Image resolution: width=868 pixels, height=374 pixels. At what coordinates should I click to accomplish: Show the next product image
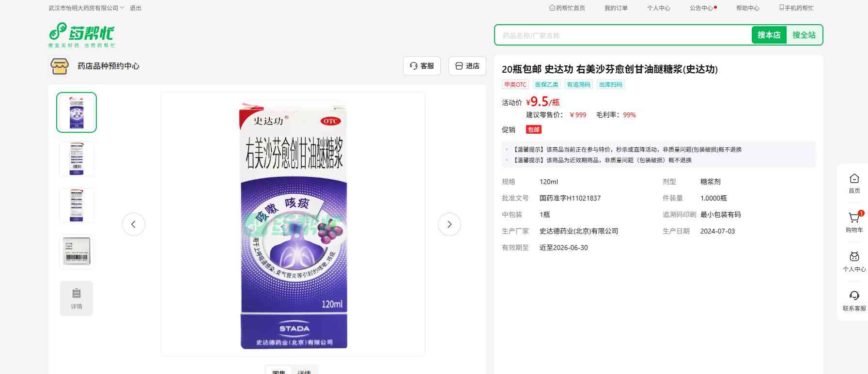tap(449, 224)
